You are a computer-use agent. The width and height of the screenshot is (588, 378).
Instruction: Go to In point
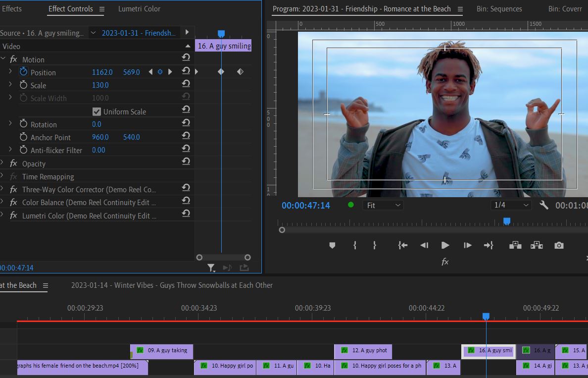(x=403, y=246)
